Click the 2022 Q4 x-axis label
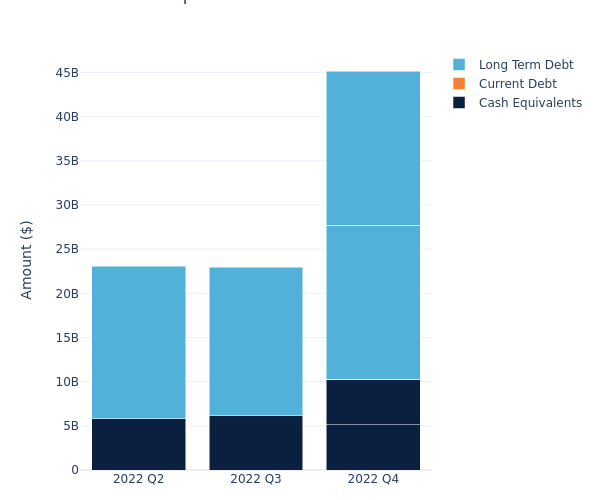Viewport: 600px width, 500px height. tap(373, 479)
